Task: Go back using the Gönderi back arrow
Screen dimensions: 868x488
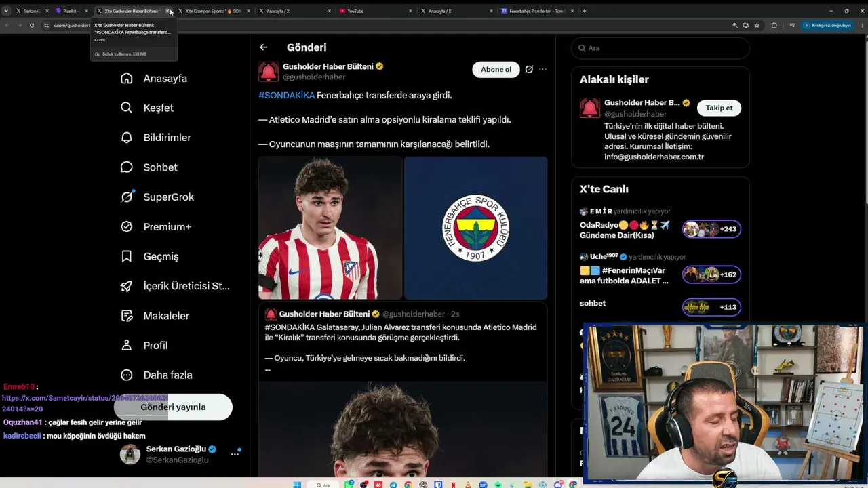Action: [x=263, y=47]
